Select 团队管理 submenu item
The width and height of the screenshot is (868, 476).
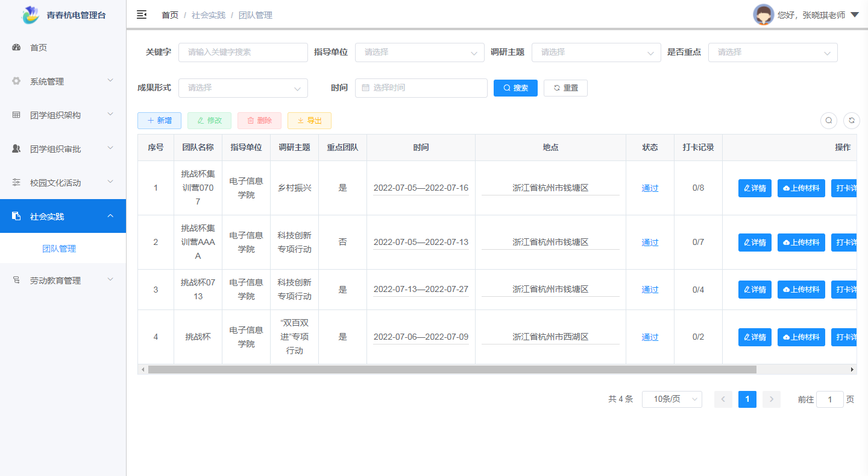point(63,249)
